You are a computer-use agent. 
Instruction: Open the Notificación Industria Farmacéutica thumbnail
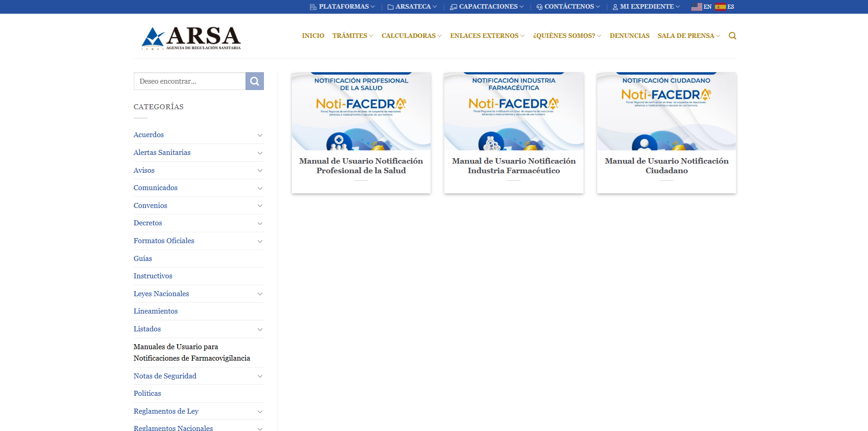(x=514, y=111)
